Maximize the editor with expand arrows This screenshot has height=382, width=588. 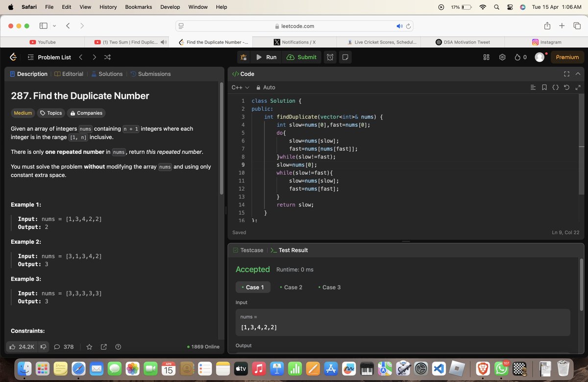coord(577,88)
